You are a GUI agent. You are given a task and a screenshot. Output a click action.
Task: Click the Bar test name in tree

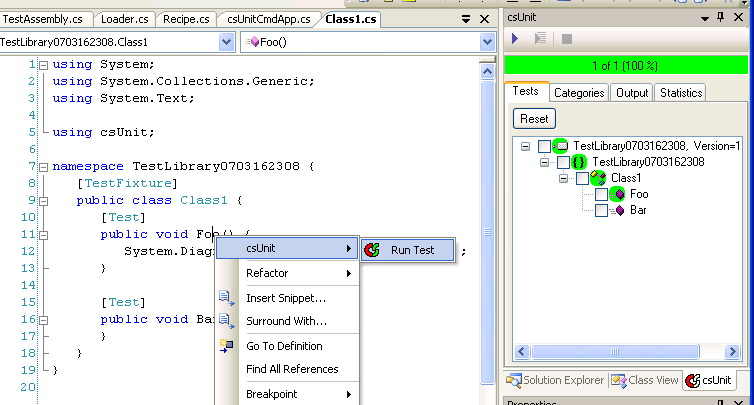pyautogui.click(x=638, y=210)
